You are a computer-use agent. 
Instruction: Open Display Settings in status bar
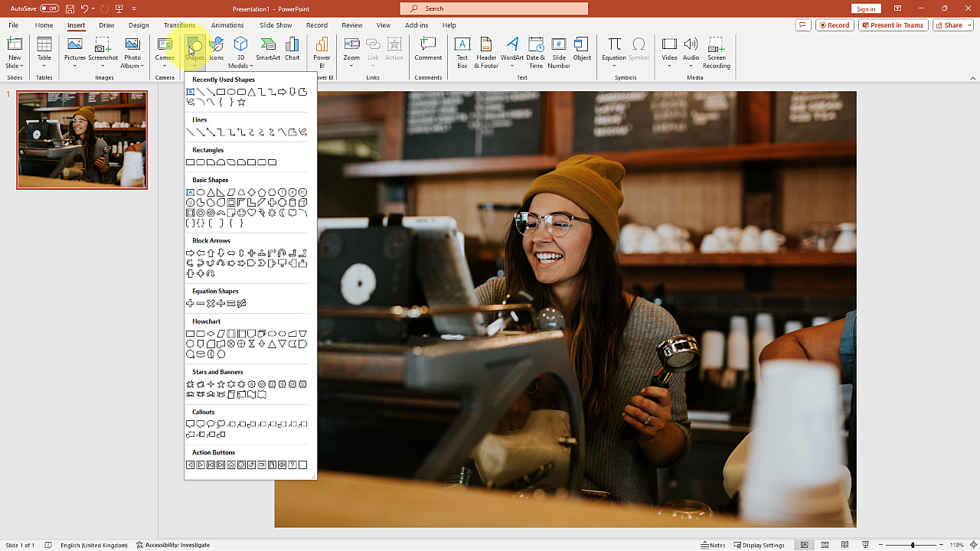[759, 545]
